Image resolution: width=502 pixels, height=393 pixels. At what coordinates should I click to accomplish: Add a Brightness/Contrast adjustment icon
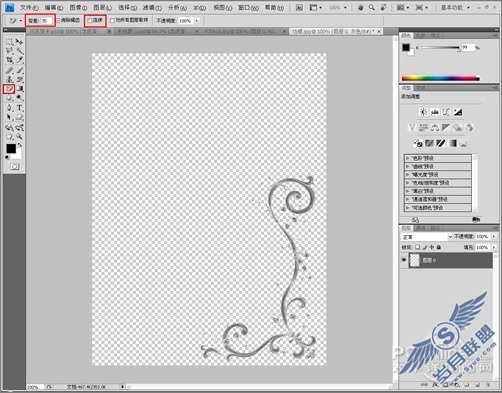click(423, 112)
